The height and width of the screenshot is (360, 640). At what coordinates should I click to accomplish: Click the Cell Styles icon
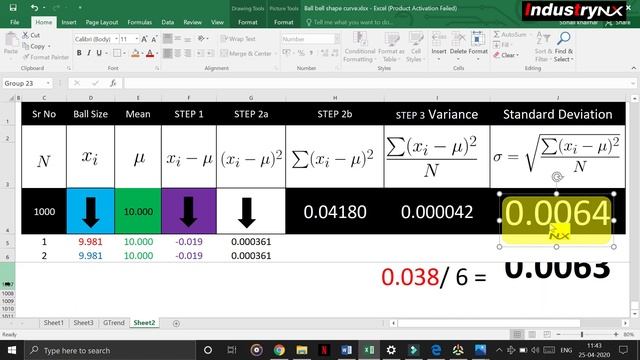pos(416,40)
